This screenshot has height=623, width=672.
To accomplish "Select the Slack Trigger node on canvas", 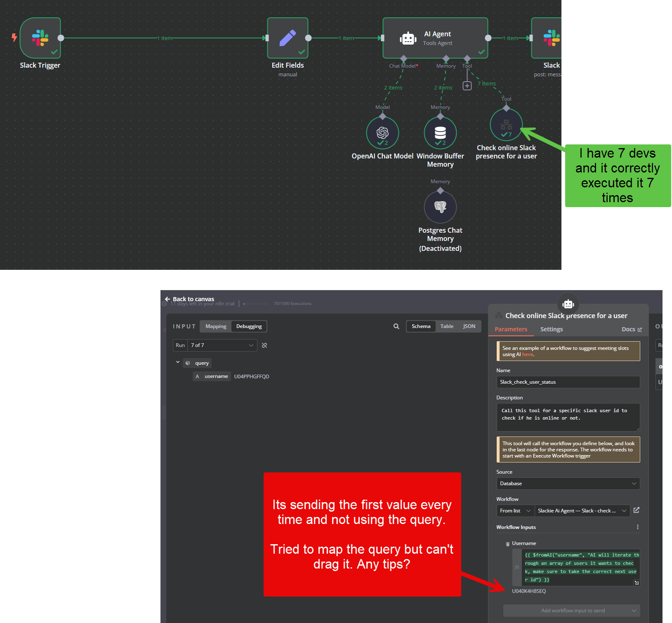I will pos(40,38).
